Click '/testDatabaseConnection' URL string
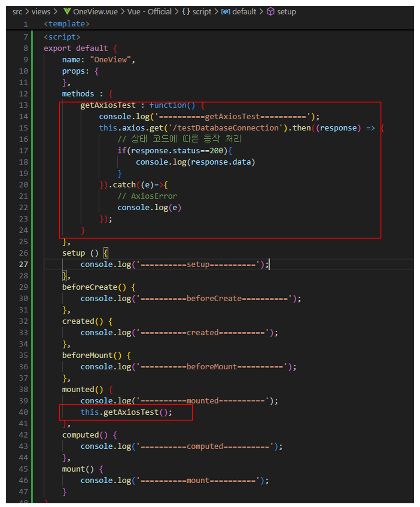Image resolution: width=420 pixels, height=507 pixels. tap(226, 128)
